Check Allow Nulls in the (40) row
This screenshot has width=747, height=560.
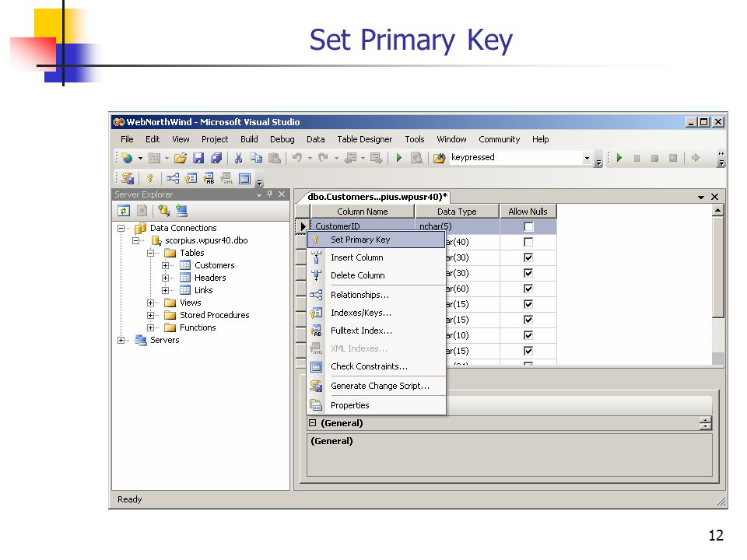coord(528,242)
